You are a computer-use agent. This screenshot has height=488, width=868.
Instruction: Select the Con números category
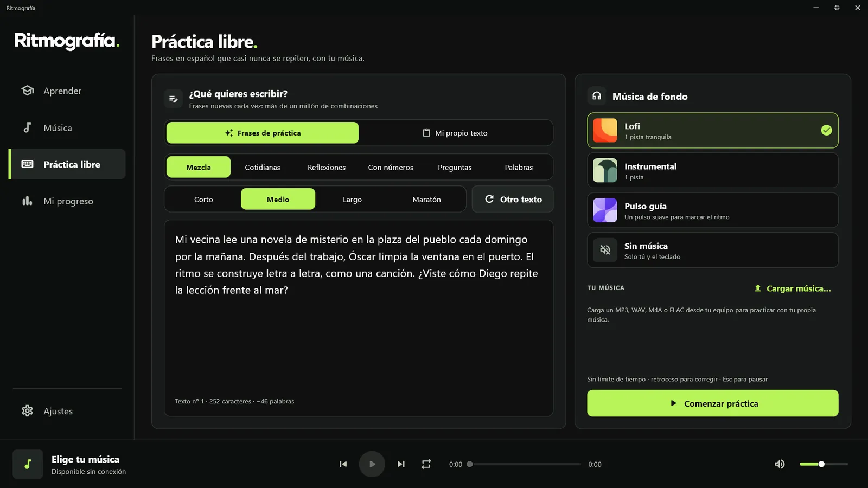[x=391, y=167]
